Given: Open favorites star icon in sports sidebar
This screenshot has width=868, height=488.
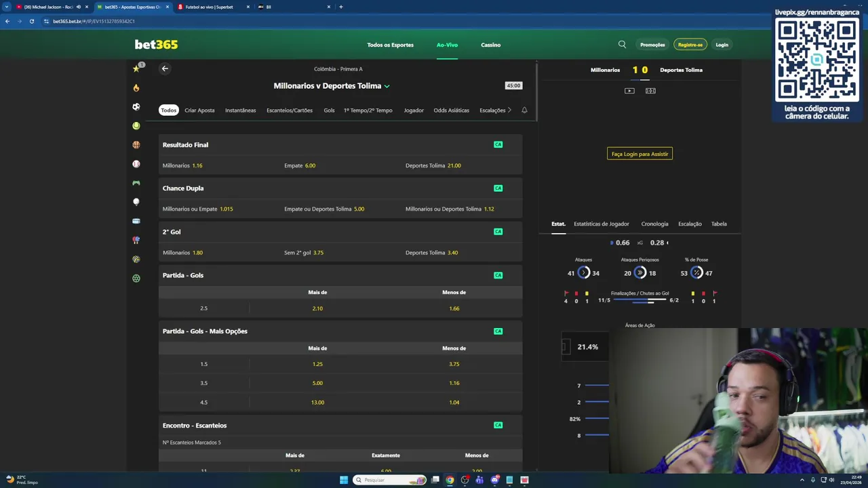Looking at the screenshot, I should click(136, 68).
